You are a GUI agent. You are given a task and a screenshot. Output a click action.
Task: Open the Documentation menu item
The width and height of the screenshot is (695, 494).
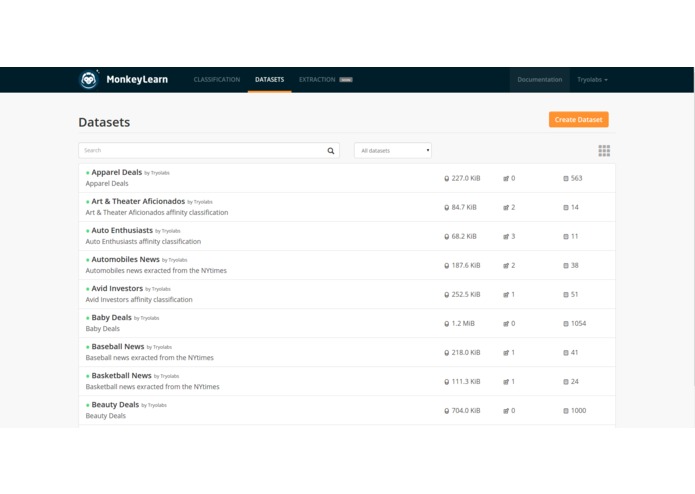point(539,80)
